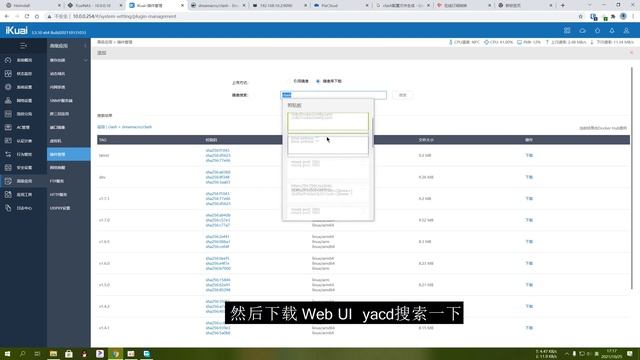Click the taskbar search magnifier
The height and width of the screenshot is (360, 640).
point(22,354)
